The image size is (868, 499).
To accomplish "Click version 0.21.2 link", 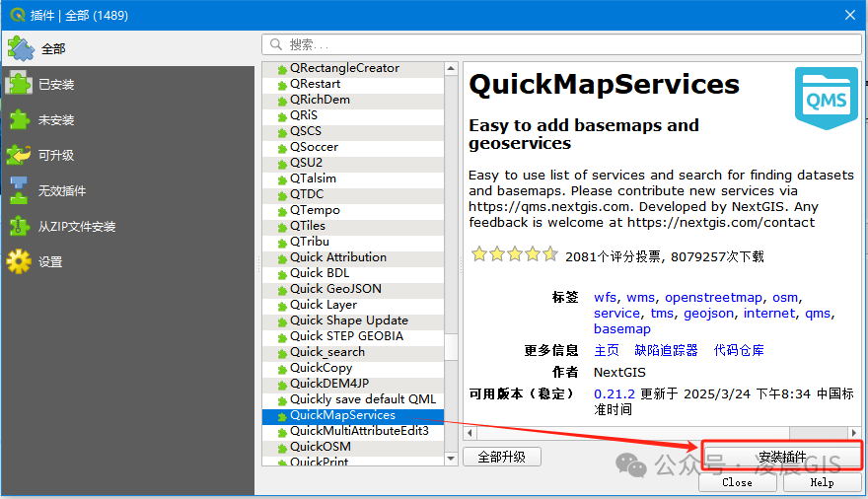I will 615,393.
